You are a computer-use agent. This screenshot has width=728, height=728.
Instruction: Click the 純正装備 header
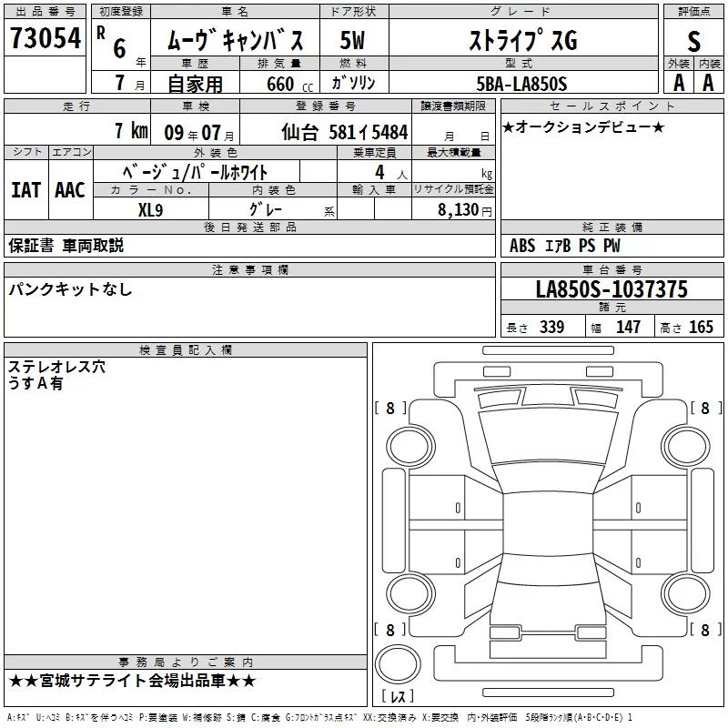pyautogui.click(x=612, y=227)
